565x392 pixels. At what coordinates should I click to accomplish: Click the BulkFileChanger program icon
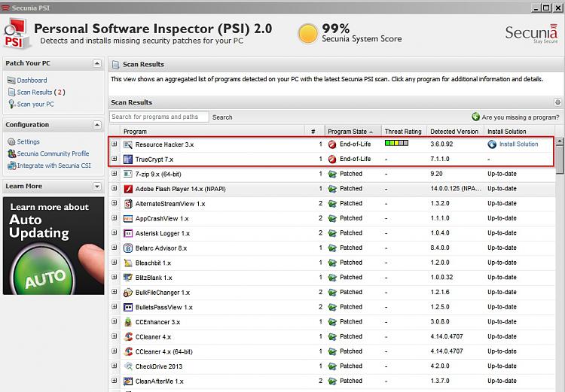(x=128, y=292)
